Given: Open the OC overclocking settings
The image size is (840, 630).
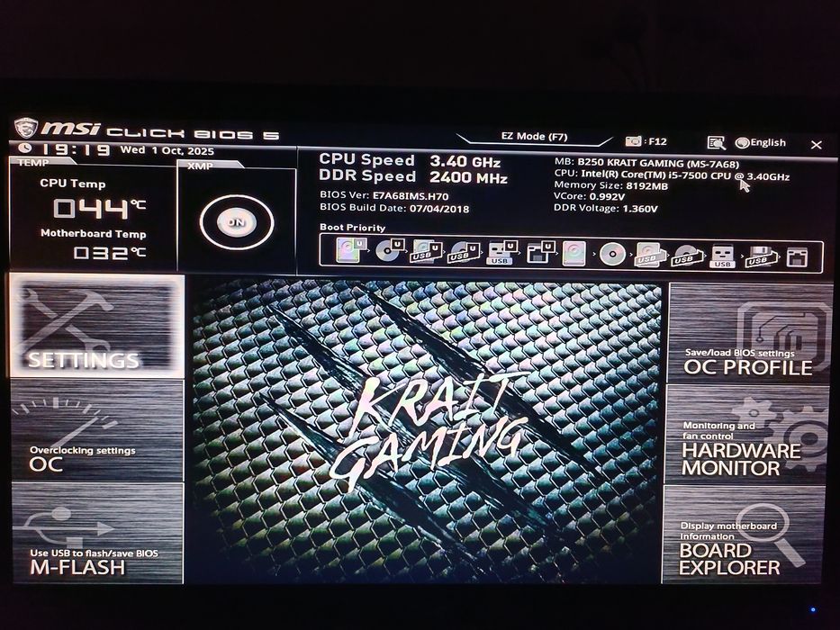Looking at the screenshot, I should pyautogui.click(x=97, y=431).
